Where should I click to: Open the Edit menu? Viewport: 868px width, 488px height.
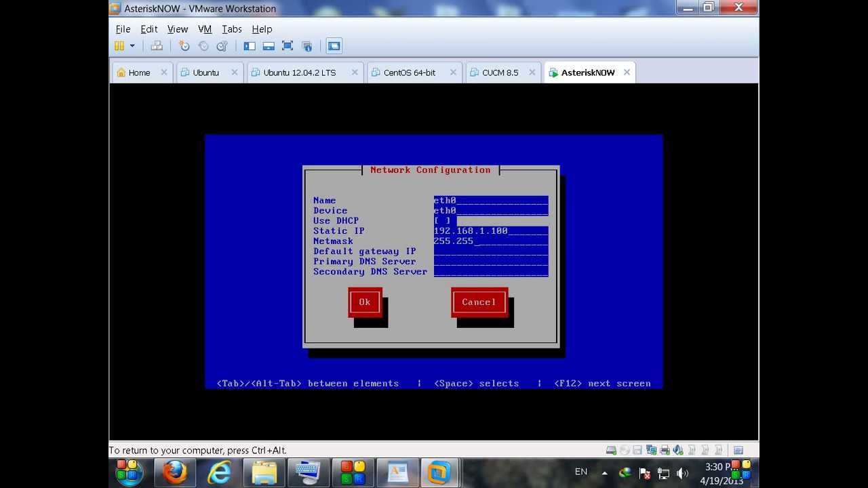coord(149,29)
